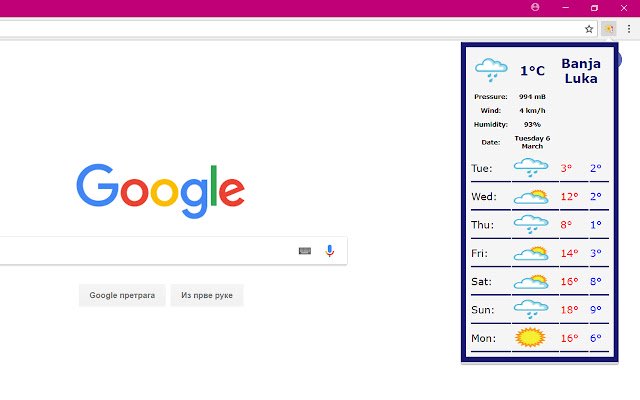Click the microphone voice search icon
Viewport: 640px width, 400px height.
tap(330, 251)
